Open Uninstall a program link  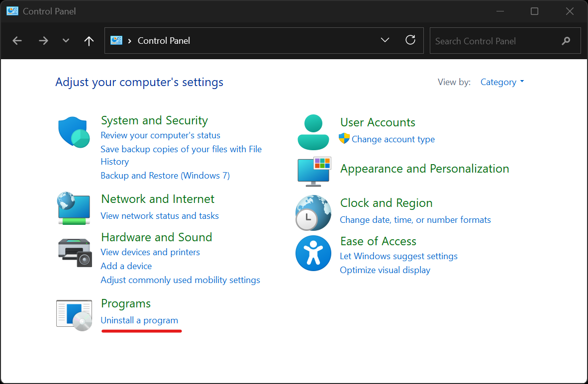[139, 320]
